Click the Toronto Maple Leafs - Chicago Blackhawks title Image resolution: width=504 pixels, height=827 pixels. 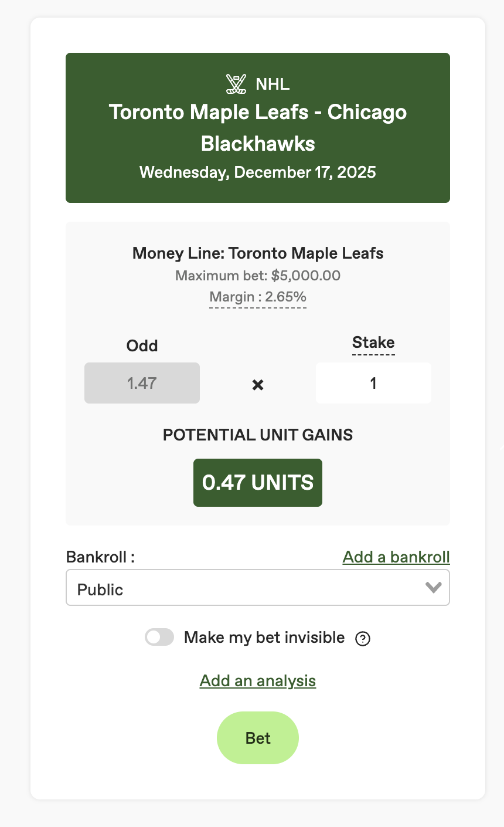[x=258, y=128]
